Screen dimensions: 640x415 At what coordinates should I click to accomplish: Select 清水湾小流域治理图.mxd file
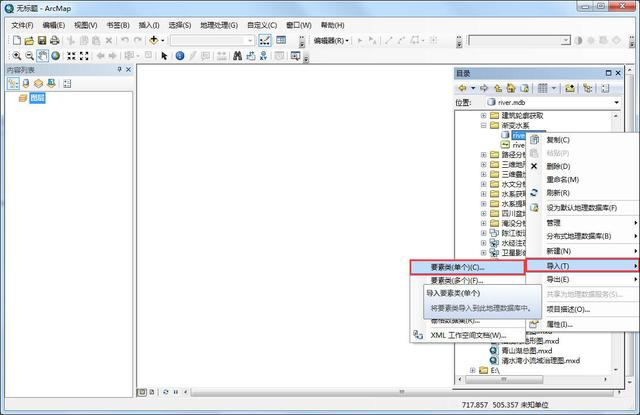click(x=540, y=361)
